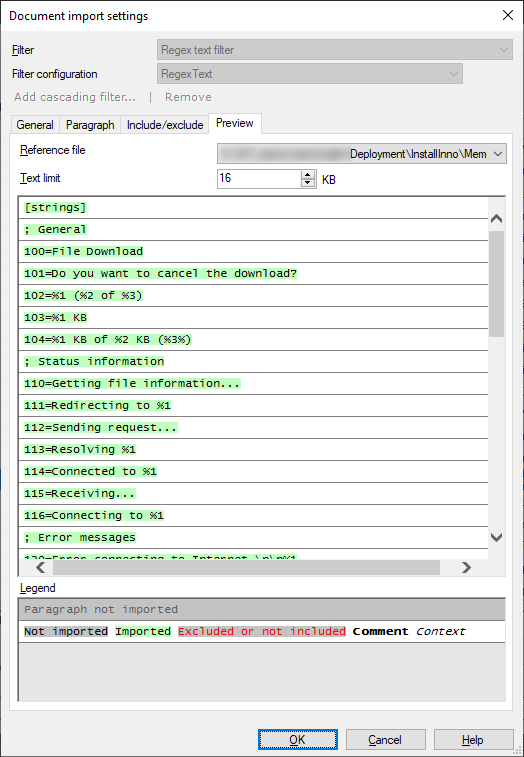Click the bold 'Comment' legend sample
The width and height of the screenshot is (524, 757).
381,631
